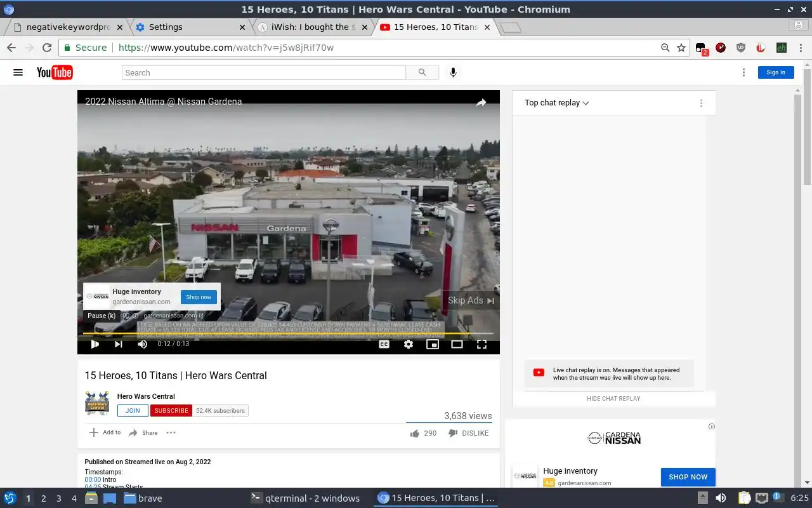Open taskbar start menu icon
812x508 pixels.
pos(10,498)
